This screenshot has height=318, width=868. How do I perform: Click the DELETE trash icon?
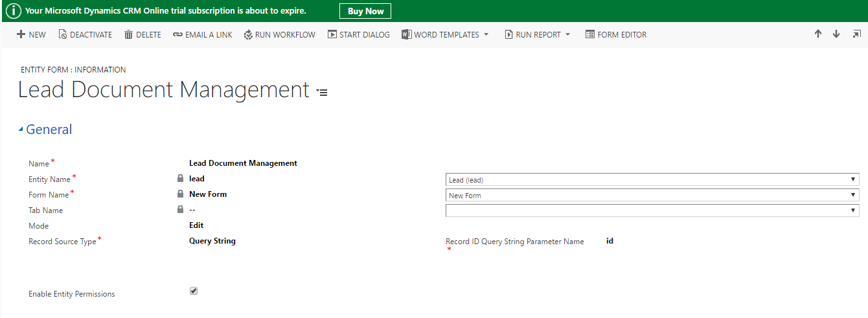tap(128, 34)
